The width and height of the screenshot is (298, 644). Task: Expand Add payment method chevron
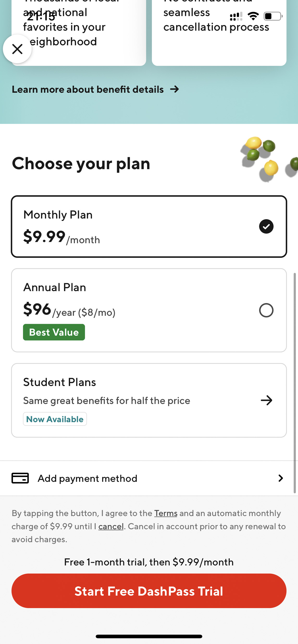pos(280,478)
